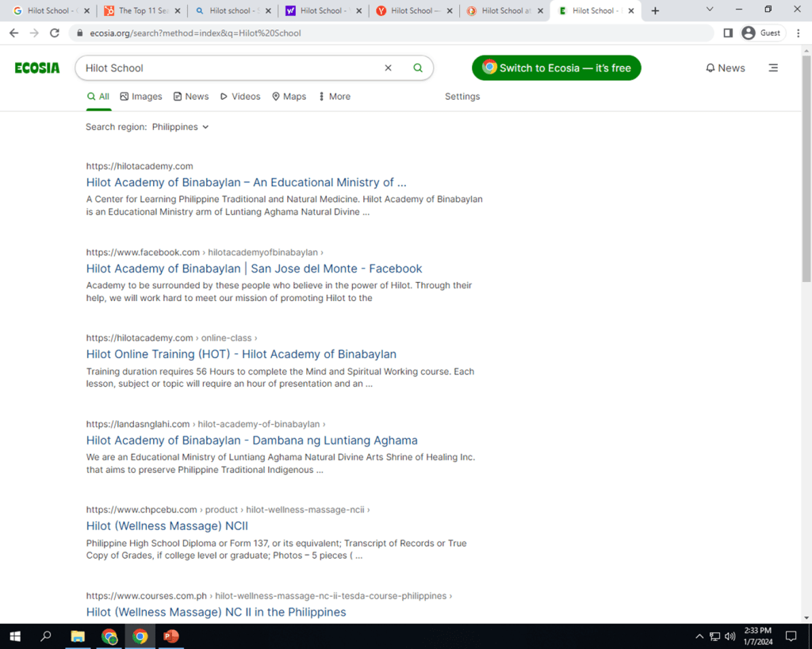812x649 pixels.
Task: Select the Maps results tab
Action: coord(289,97)
